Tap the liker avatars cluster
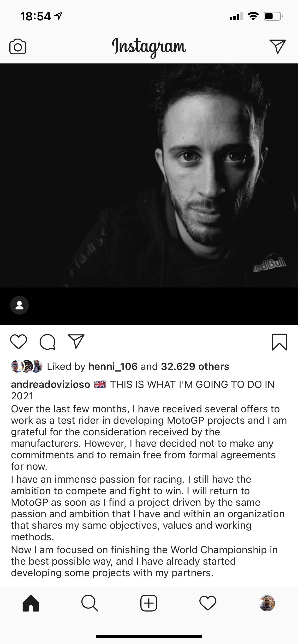The image size is (298, 644). point(27,367)
